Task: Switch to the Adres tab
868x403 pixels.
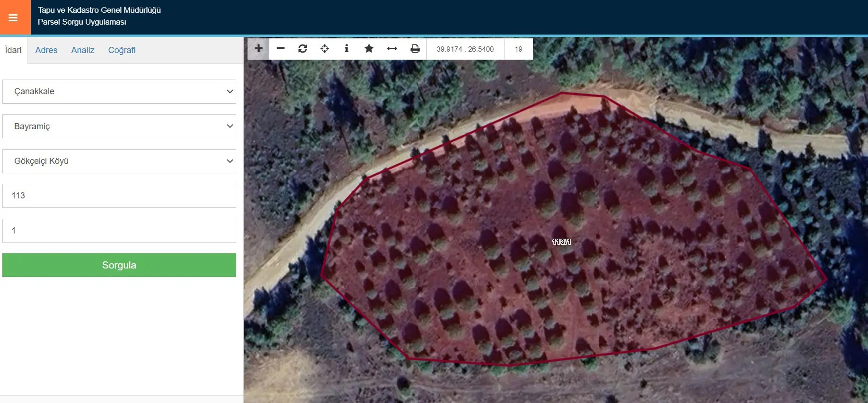Action: click(x=46, y=50)
